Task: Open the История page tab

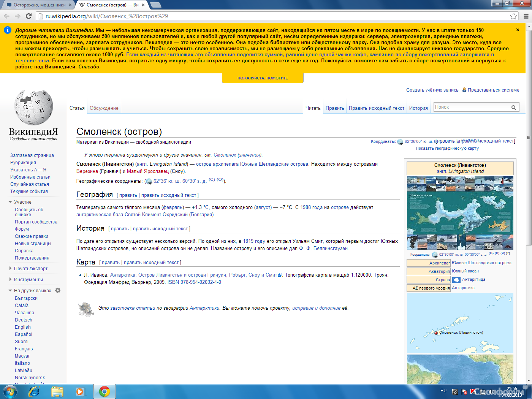Action: (418, 108)
